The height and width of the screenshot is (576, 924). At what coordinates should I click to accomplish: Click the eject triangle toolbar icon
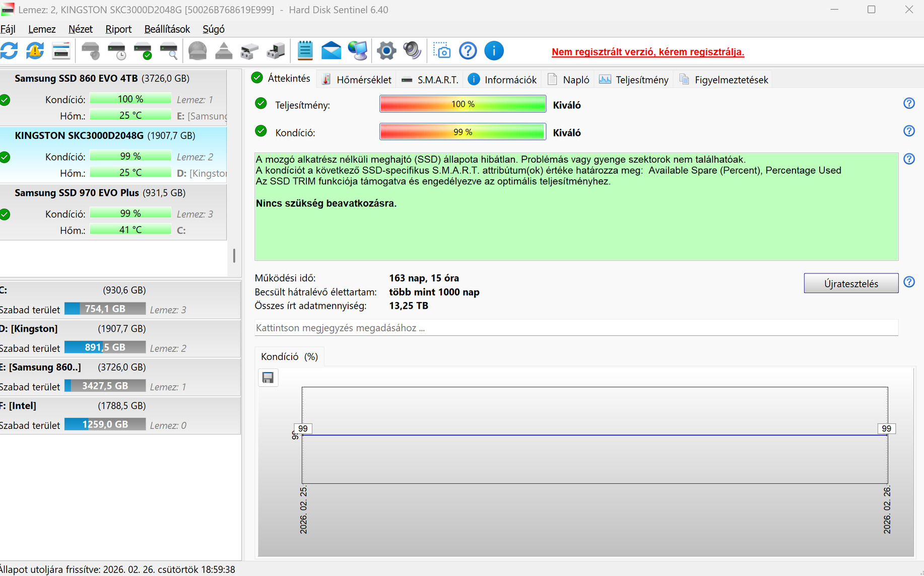(x=224, y=51)
